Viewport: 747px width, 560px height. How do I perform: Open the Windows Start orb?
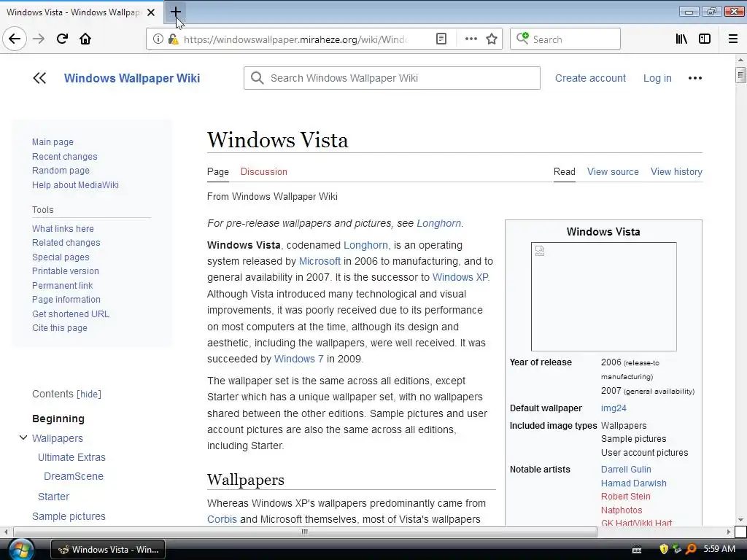(x=21, y=549)
